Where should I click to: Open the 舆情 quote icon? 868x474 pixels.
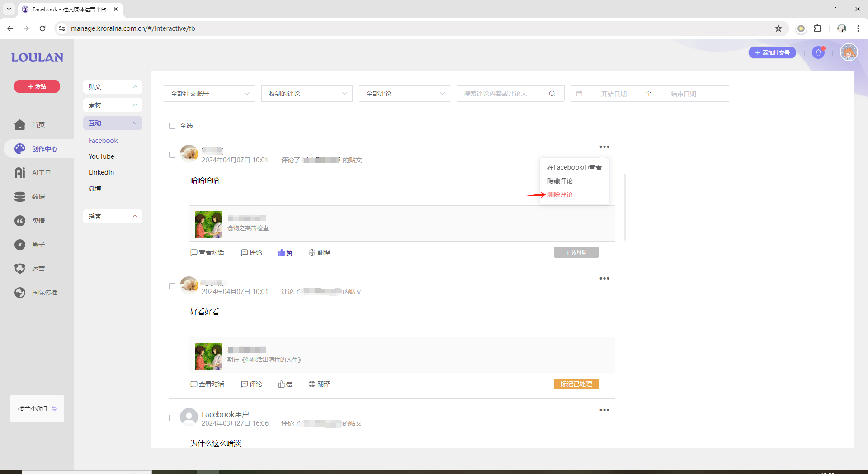pos(20,221)
